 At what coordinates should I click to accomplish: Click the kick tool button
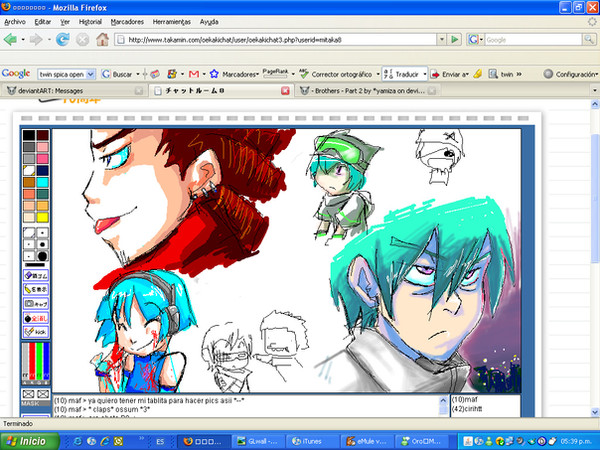pyautogui.click(x=36, y=332)
